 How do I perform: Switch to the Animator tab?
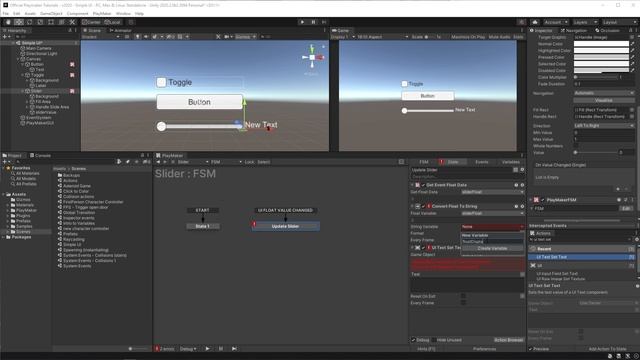click(x=120, y=31)
